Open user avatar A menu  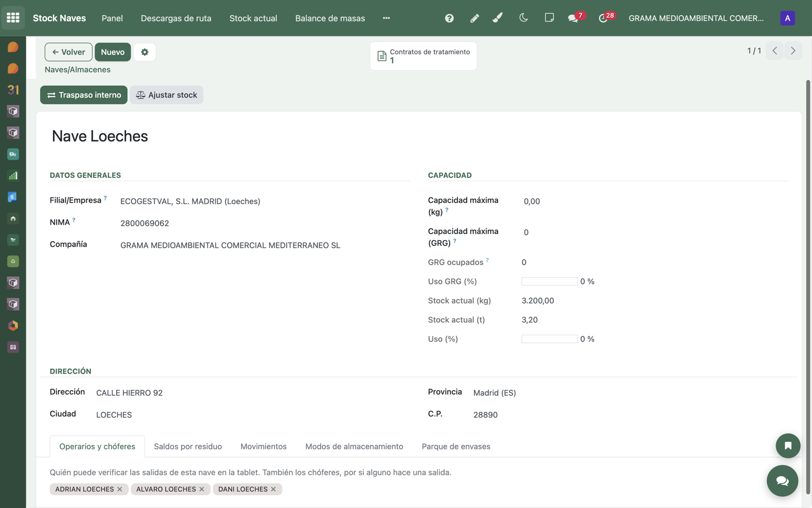[788, 18]
